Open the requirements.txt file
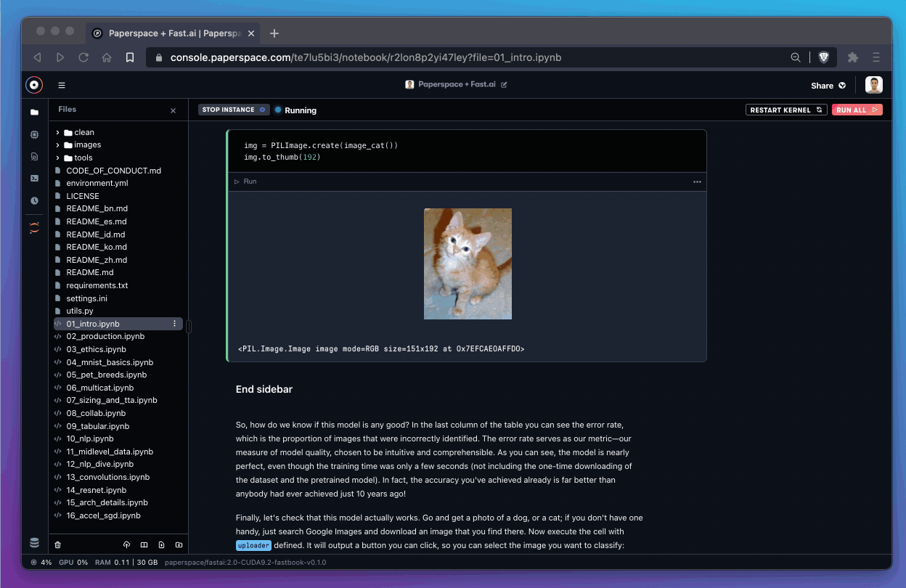Viewport: 906px width, 588px height. click(97, 285)
